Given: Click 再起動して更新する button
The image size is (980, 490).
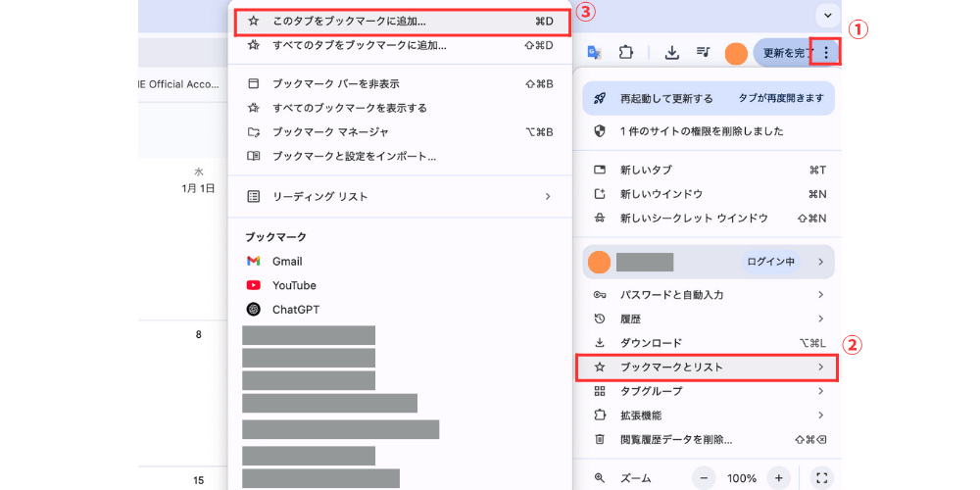Looking at the screenshot, I should (x=666, y=99).
